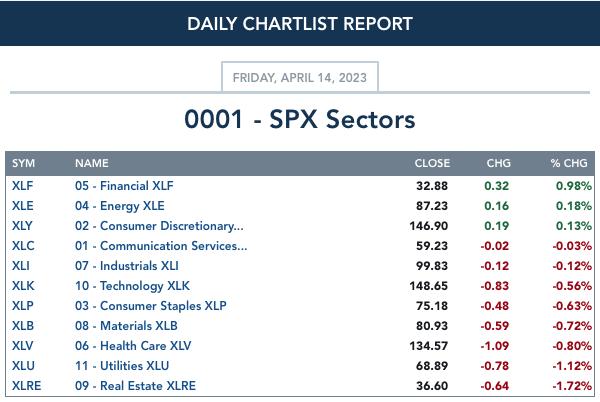Open '06 - Health Care XLV' entry
This screenshot has height=402, width=600.
(133, 346)
